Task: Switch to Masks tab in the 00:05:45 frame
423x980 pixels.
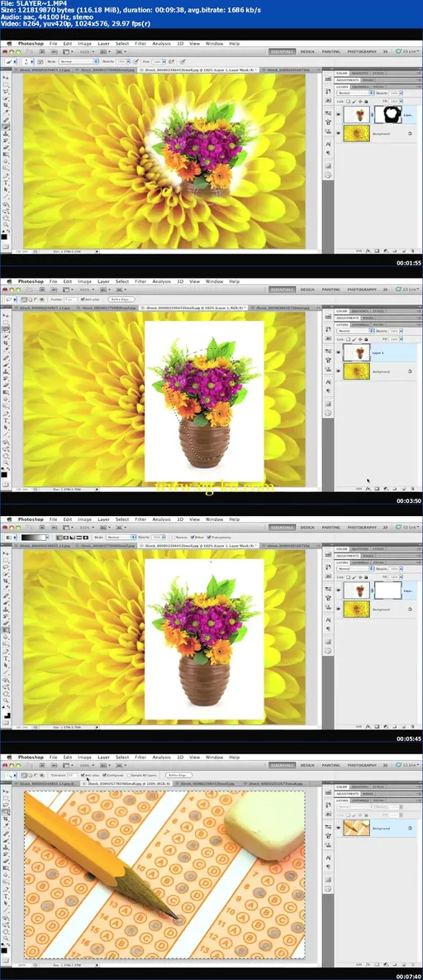Action: coord(368,556)
